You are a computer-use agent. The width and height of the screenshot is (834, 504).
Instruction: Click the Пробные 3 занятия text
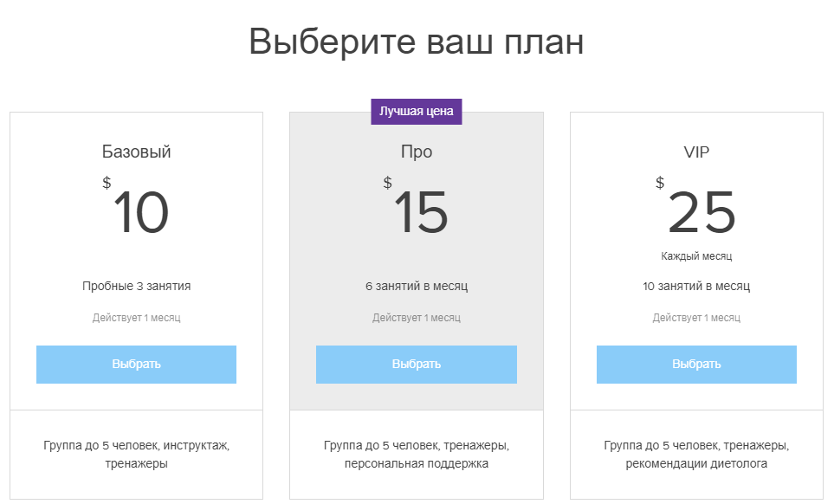136,286
